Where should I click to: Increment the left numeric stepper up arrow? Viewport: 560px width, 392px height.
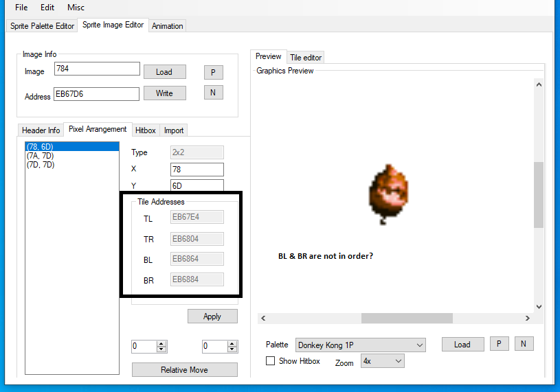coord(161,343)
